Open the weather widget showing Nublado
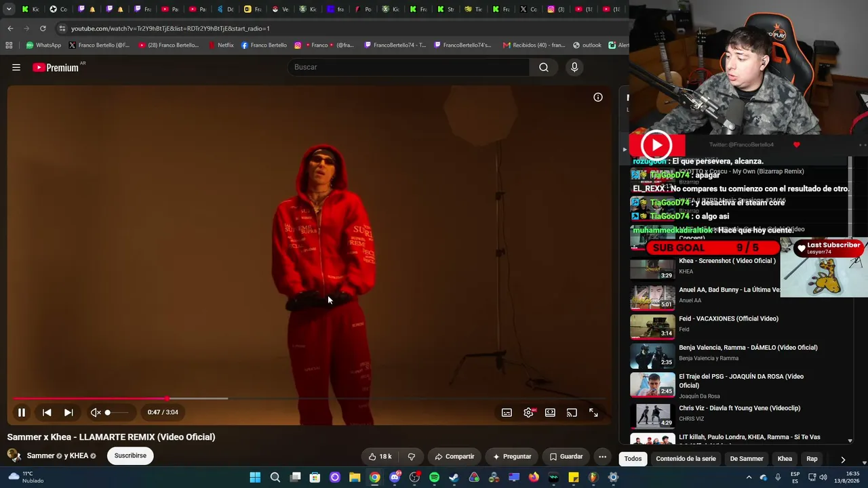Screen dimensions: 868x488 click(27, 477)
